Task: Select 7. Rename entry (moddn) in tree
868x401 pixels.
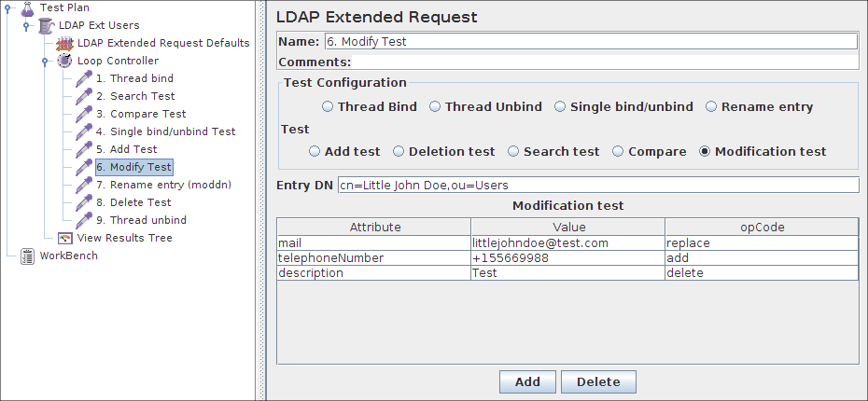Action: coord(170,186)
